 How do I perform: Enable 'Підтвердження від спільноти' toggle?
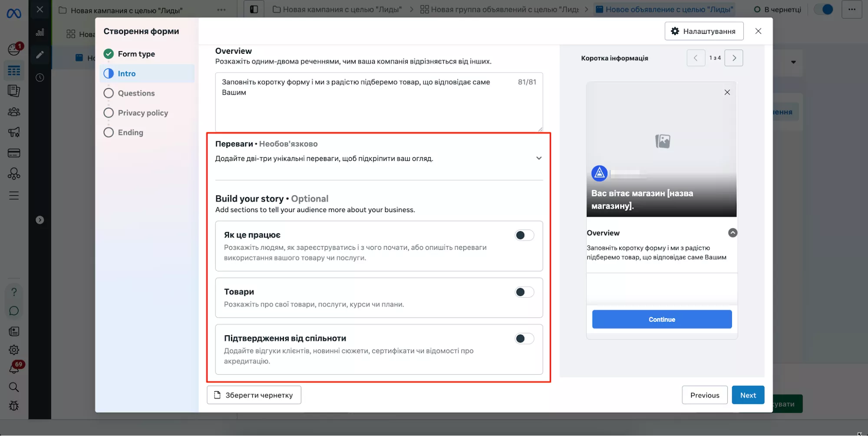tap(524, 338)
